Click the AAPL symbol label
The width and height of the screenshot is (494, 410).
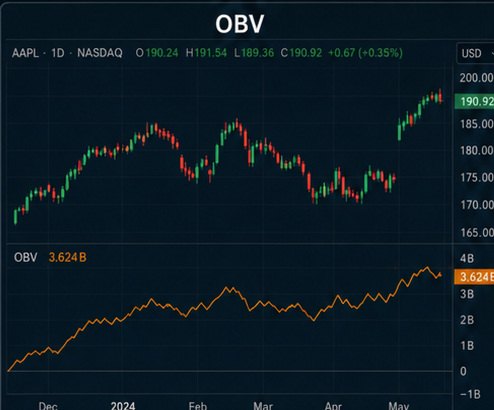pyautogui.click(x=25, y=53)
